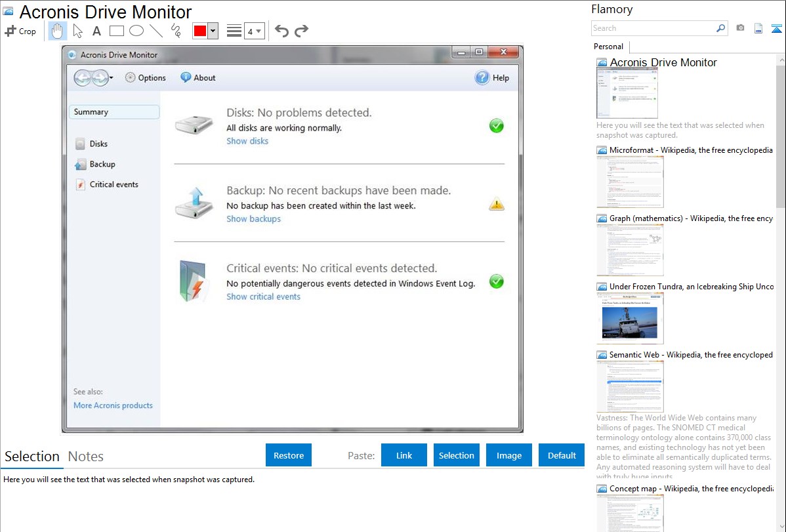The image size is (786, 532).
Task: Open the About item in Acronis toolbar
Action: tap(198, 77)
